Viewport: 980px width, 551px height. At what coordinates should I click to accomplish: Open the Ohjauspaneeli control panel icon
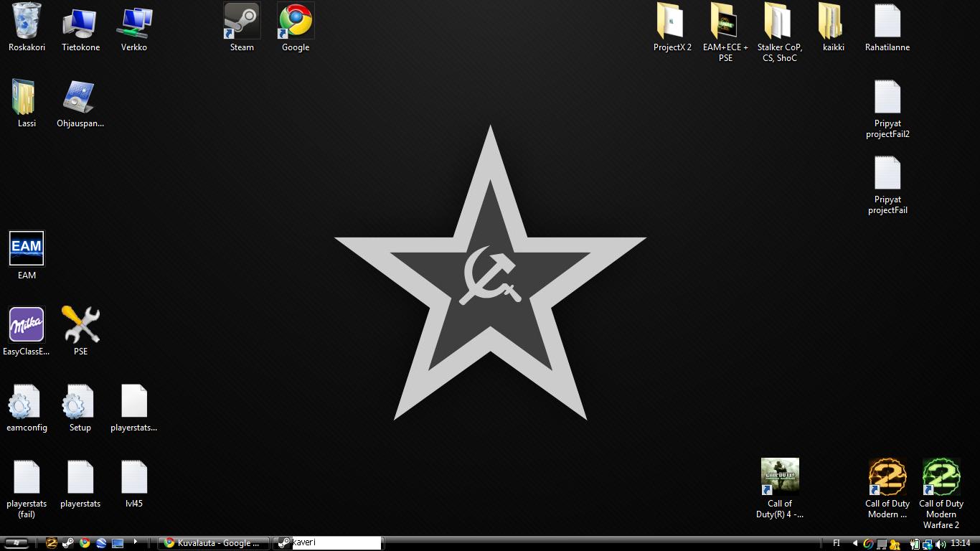coord(80,98)
